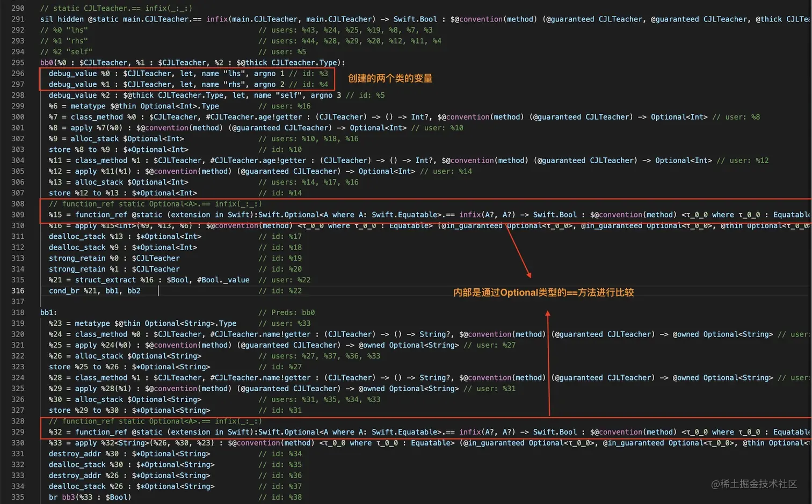Click '%7 = class_method %0' age getter line
This screenshot has width=812, height=504.
point(404,116)
